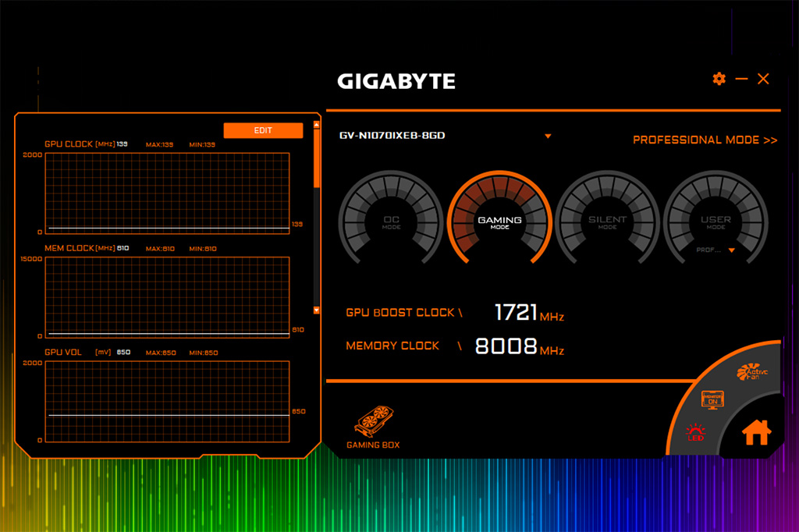This screenshot has height=532, width=799.
Task: Toggle the Monitor ON icon
Action: point(712,400)
